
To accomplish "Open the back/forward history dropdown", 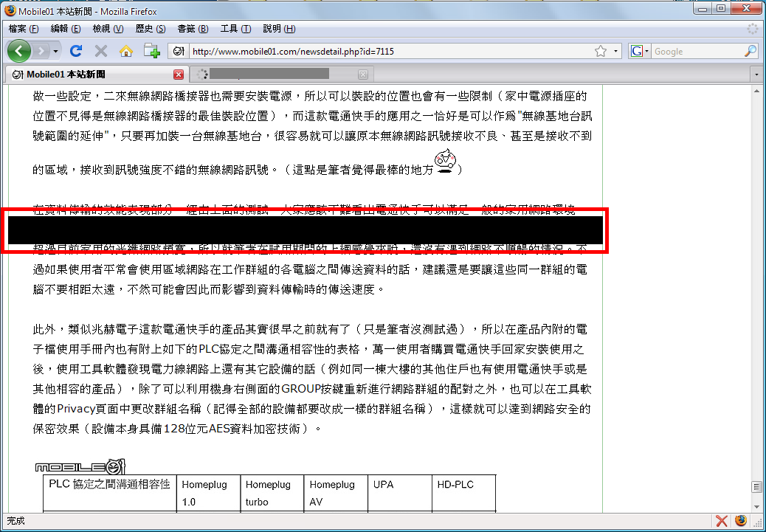I will click(55, 52).
